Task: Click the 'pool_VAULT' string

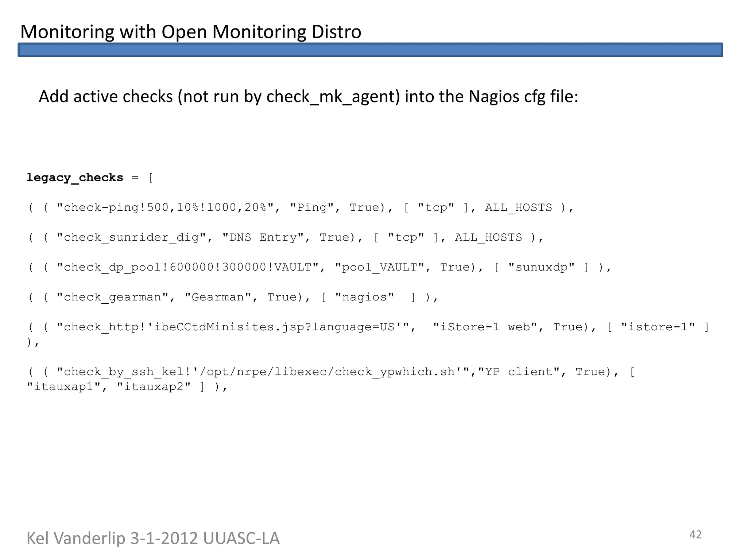Action: [379, 267]
